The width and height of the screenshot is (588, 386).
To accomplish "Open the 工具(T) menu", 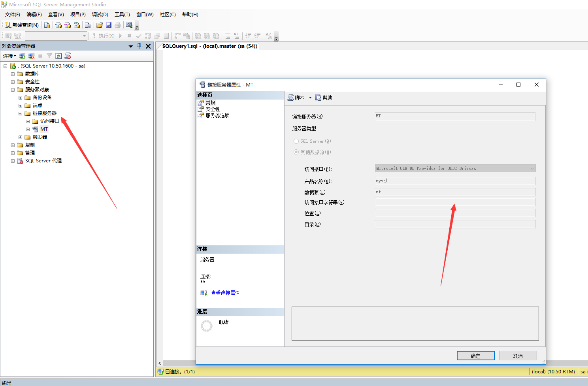I will (x=122, y=15).
